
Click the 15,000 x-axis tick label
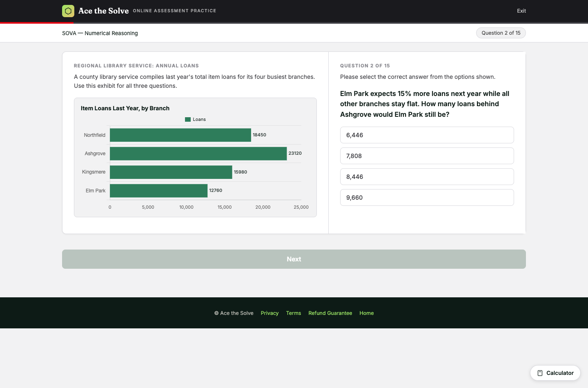point(225,207)
